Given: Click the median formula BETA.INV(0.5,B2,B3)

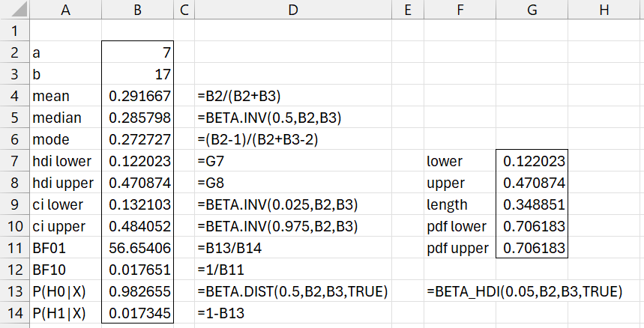Looking at the screenshot, I should click(x=269, y=118).
